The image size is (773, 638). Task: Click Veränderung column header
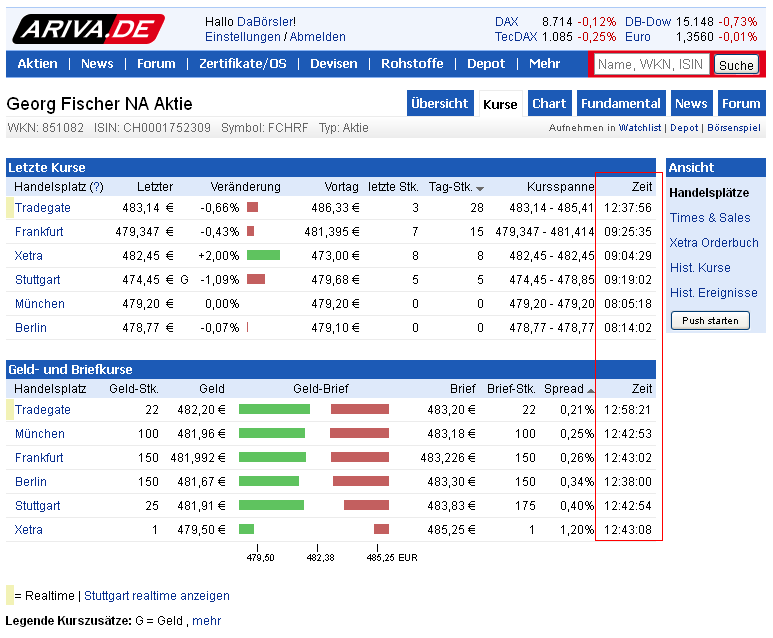tap(246, 187)
